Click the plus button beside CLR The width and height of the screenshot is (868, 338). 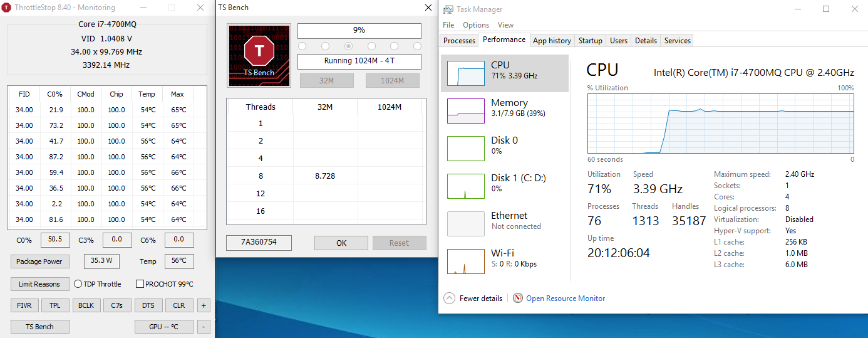pos(204,305)
